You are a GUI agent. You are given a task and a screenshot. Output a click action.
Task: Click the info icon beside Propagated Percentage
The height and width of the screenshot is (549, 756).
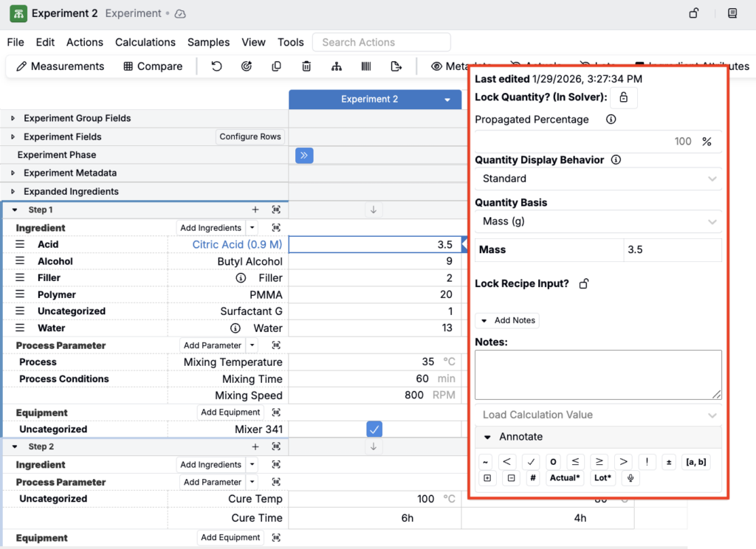coord(611,120)
